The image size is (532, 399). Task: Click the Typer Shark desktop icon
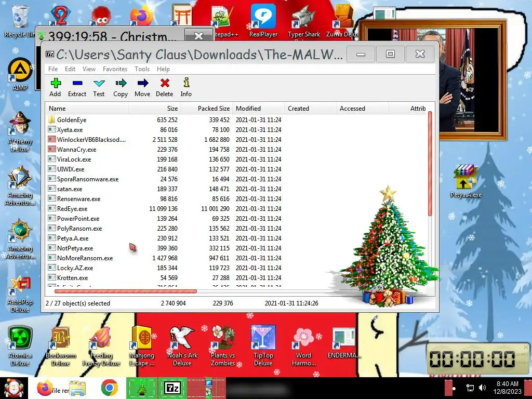pyautogui.click(x=303, y=22)
